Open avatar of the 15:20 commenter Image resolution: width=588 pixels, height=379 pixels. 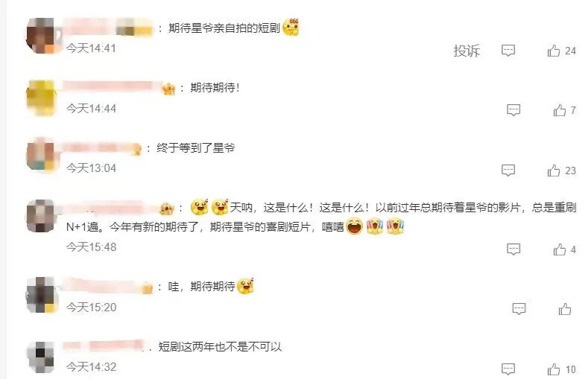(42, 295)
